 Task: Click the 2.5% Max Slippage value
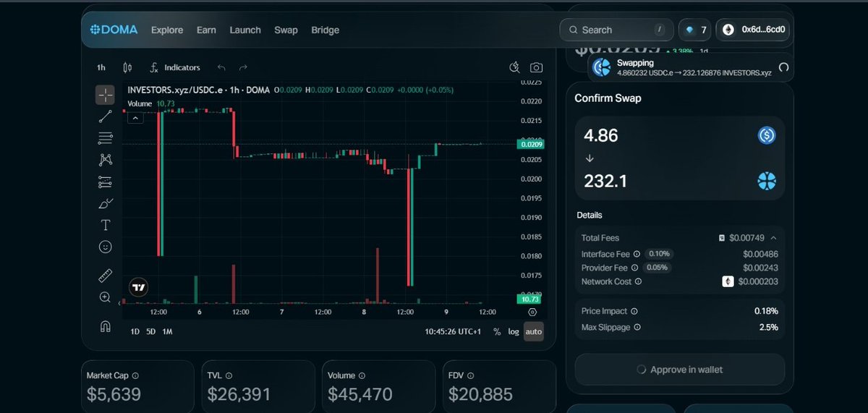pos(769,327)
